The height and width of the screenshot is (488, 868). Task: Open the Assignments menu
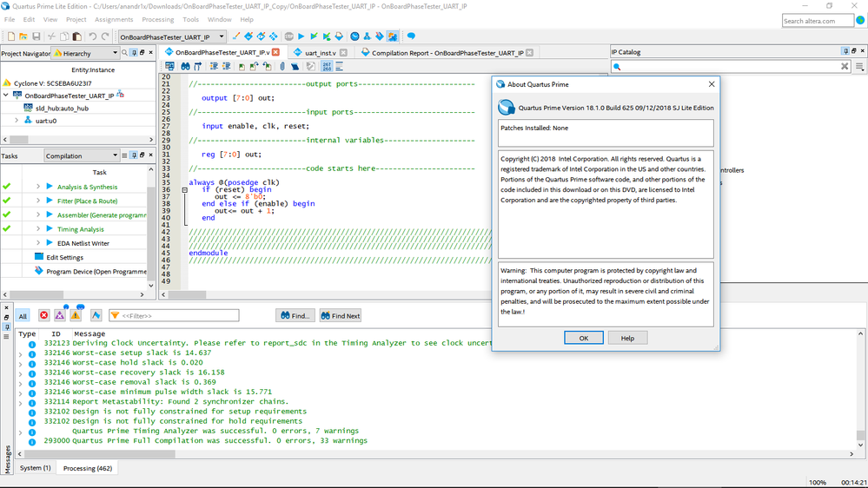pos(114,19)
